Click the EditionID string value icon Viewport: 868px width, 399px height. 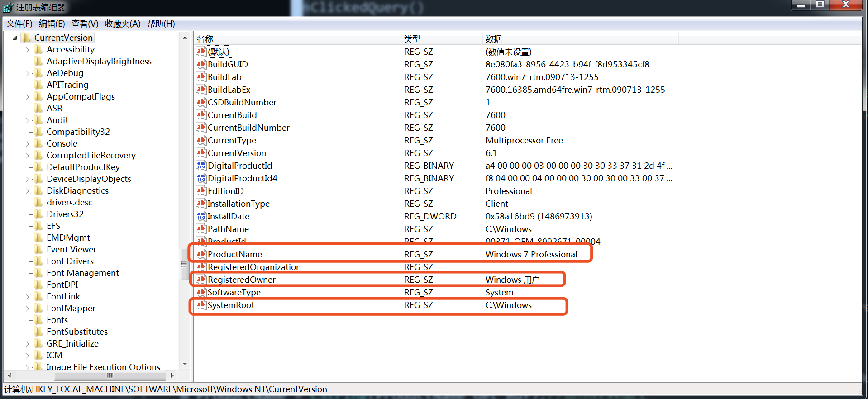pos(201,191)
